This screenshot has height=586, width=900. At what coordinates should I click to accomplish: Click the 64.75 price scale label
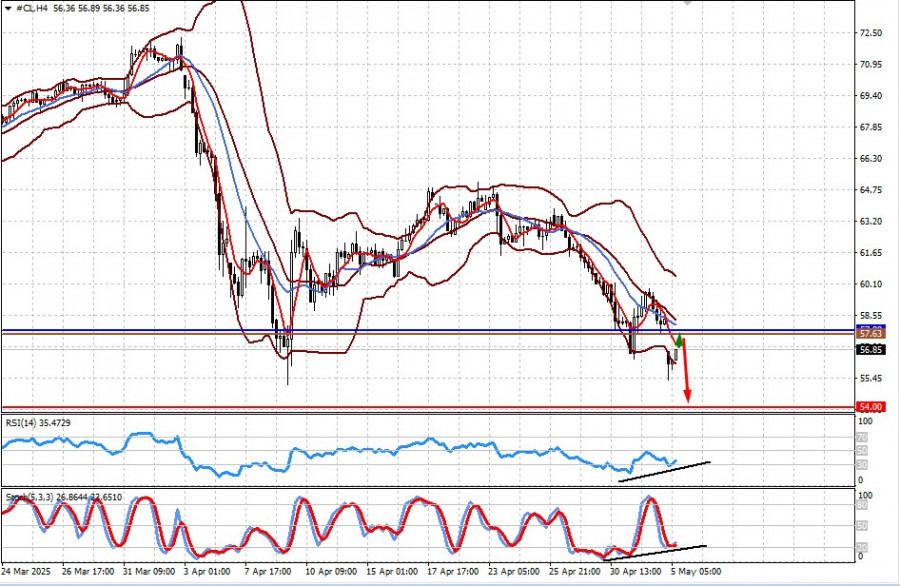click(x=870, y=190)
